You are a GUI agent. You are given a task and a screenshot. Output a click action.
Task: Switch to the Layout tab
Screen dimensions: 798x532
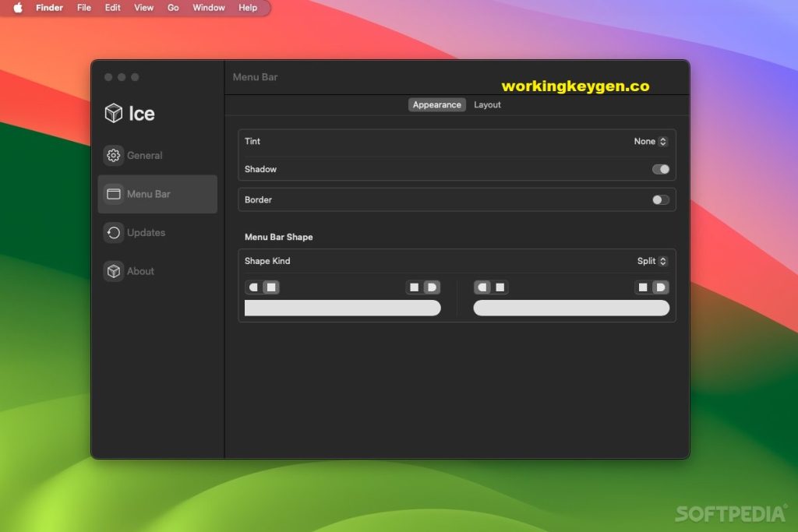(x=487, y=104)
